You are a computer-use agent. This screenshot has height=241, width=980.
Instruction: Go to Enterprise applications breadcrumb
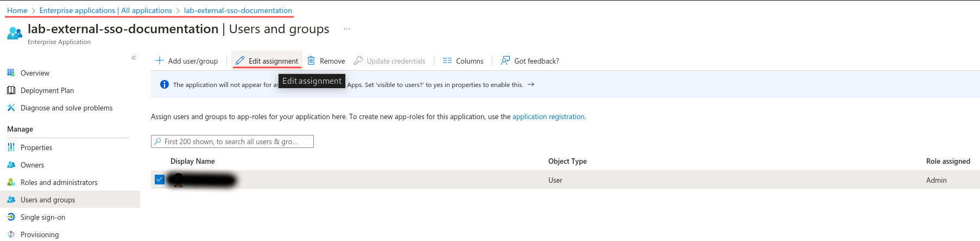[105, 10]
